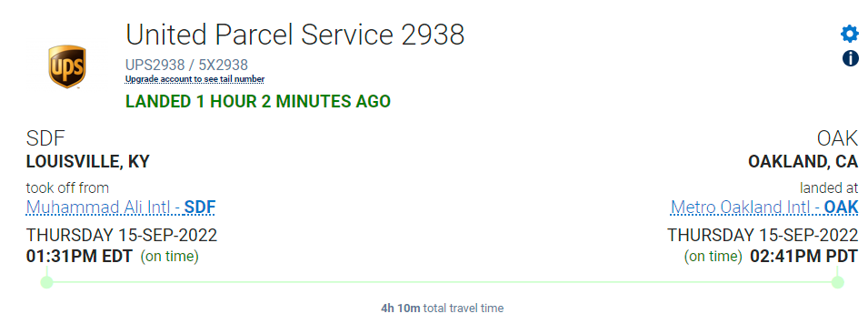The width and height of the screenshot is (868, 334).
Task: Click the middle of the flight progress bar
Action: [443, 282]
